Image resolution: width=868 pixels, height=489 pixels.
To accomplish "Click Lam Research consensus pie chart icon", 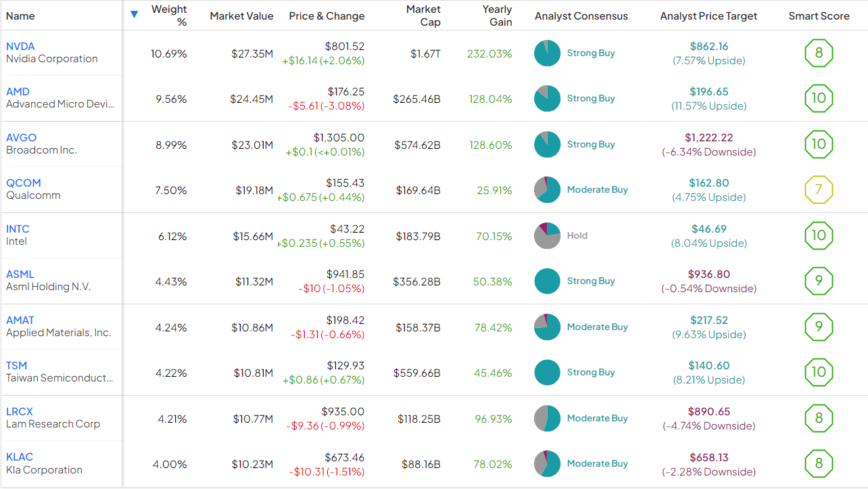I will pyautogui.click(x=547, y=418).
